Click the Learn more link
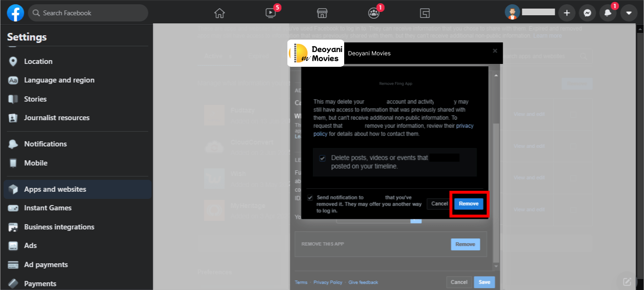644x290 pixels. (x=548, y=36)
